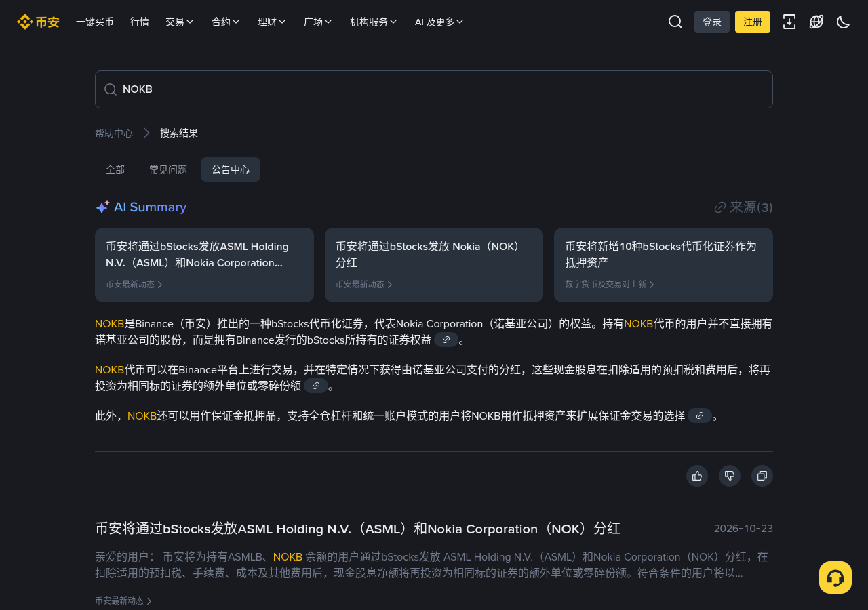The height and width of the screenshot is (610, 868).
Task: Click the breadcrumb arrow after 帮助中心
Action: (146, 133)
